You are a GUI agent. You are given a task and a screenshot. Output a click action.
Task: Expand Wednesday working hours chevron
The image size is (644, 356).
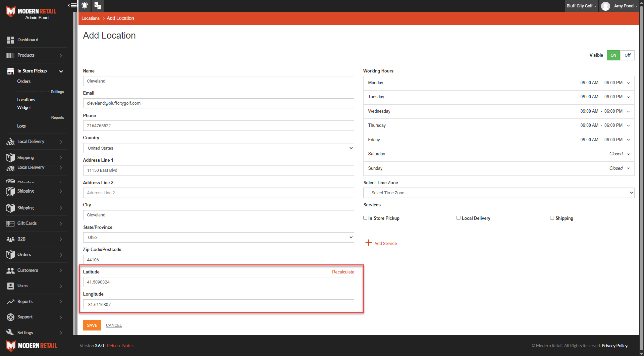[628, 111]
